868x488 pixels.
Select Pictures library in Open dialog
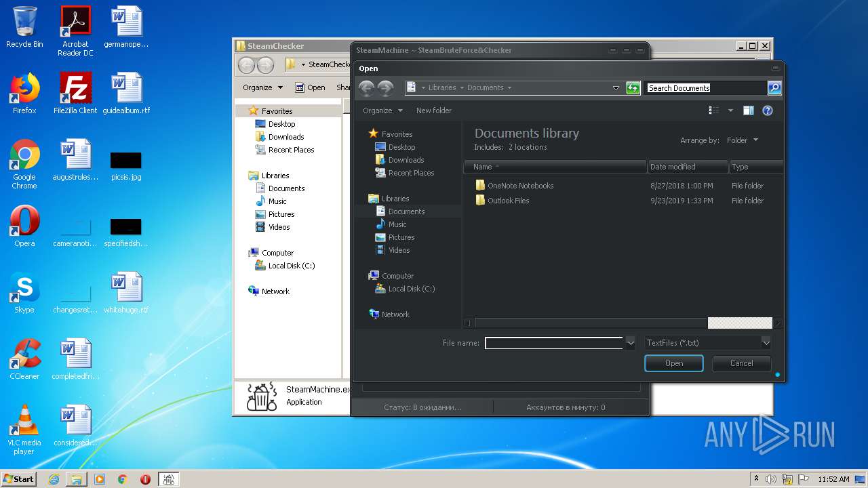coord(395,237)
